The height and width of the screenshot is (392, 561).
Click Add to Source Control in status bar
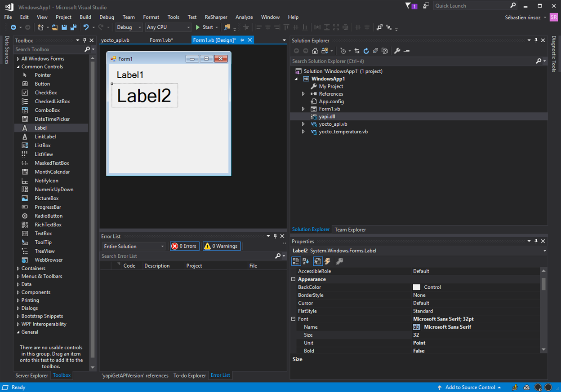469,387
